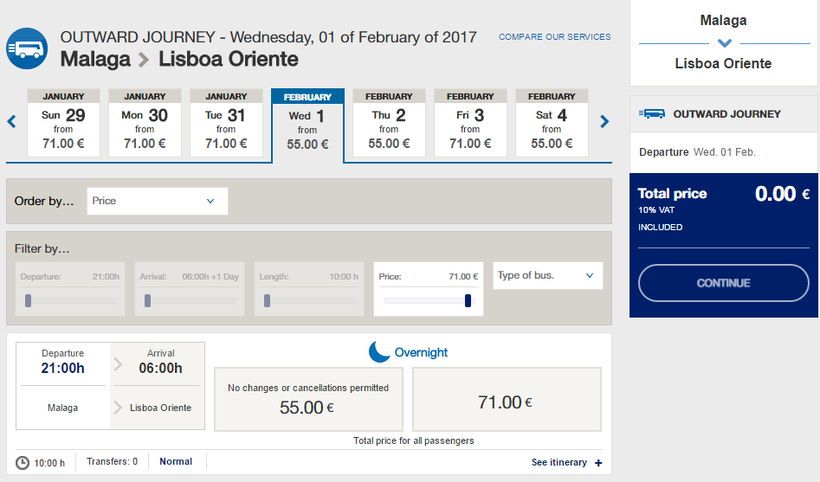
Task: Expand the See itinerary details
Action: [559, 462]
